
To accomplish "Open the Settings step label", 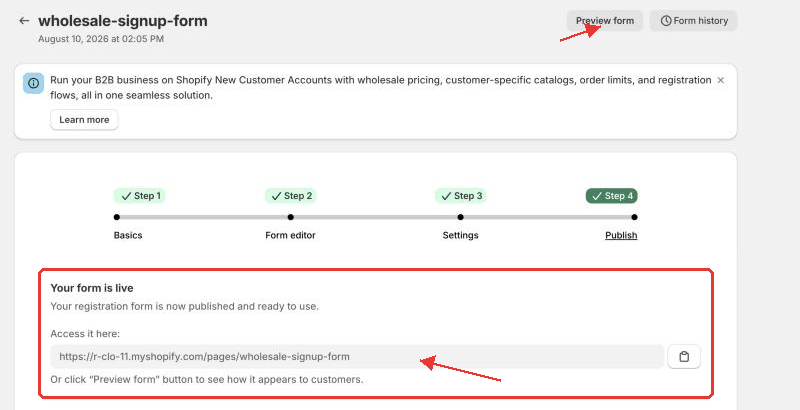I will click(x=460, y=235).
